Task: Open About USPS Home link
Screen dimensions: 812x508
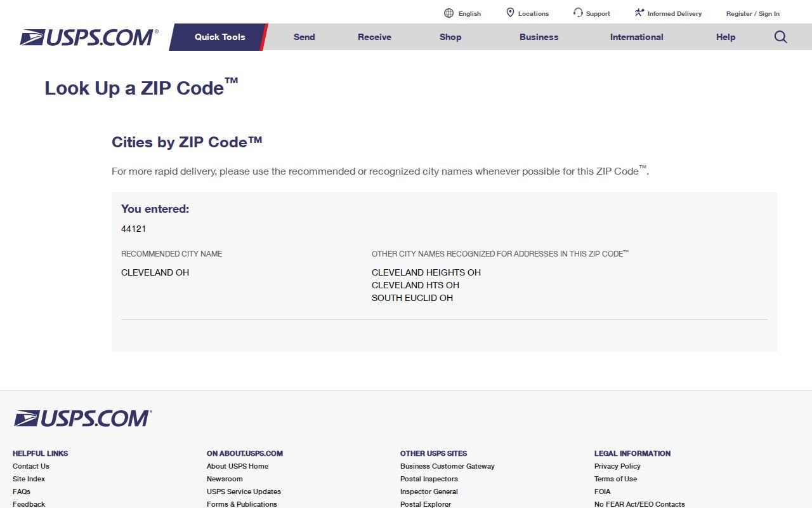Action: click(x=237, y=466)
